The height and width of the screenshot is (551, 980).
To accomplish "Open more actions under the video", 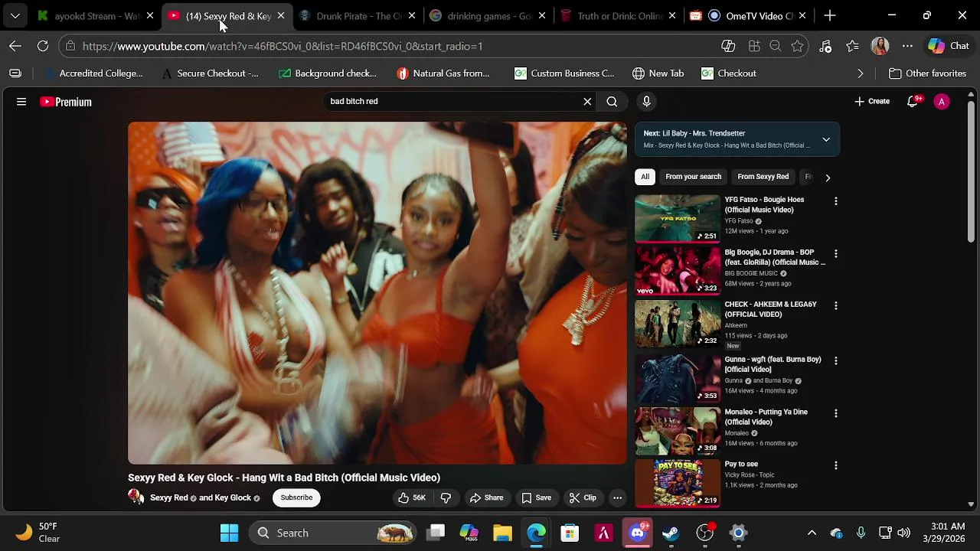I will 617,497.
